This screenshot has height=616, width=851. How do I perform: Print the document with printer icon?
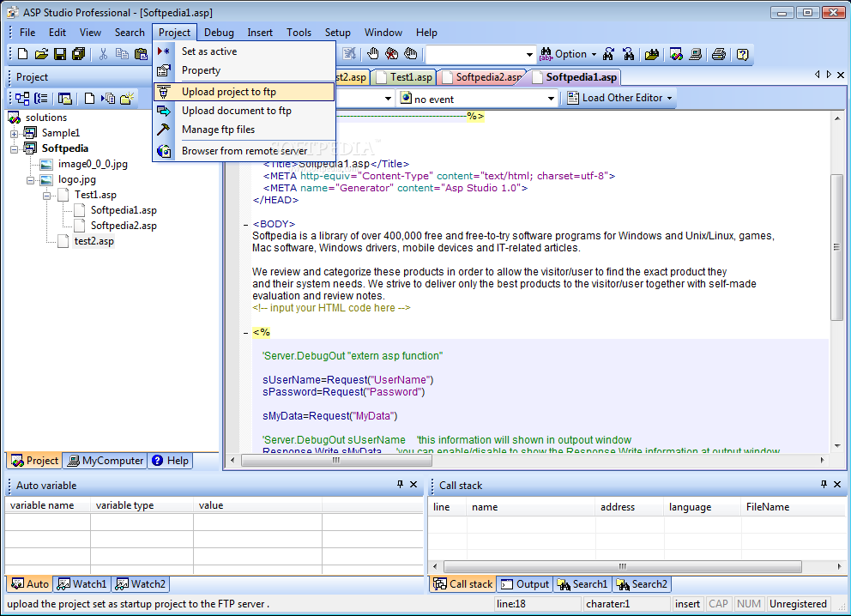point(719,54)
